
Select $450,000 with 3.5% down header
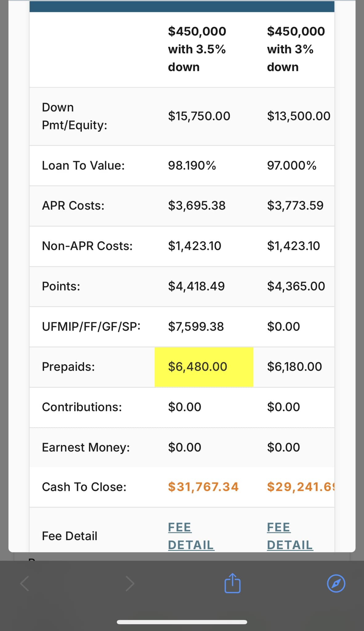(x=197, y=49)
